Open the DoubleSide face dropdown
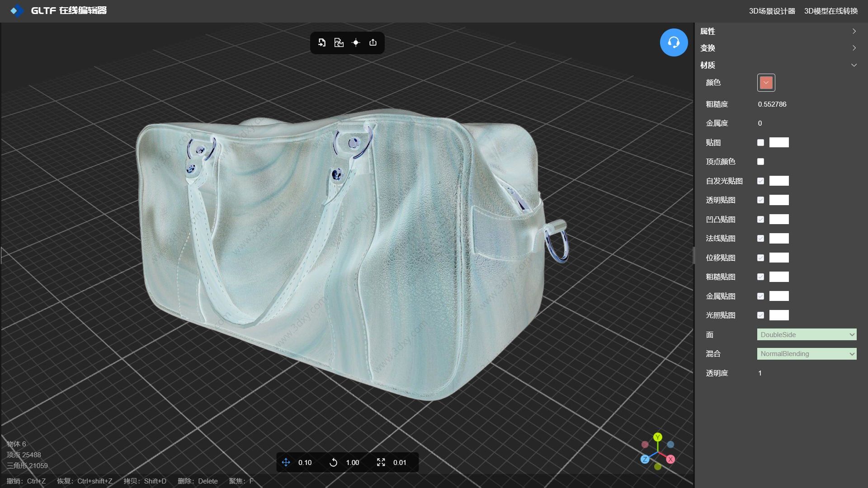Image resolution: width=868 pixels, height=488 pixels. tap(807, 335)
